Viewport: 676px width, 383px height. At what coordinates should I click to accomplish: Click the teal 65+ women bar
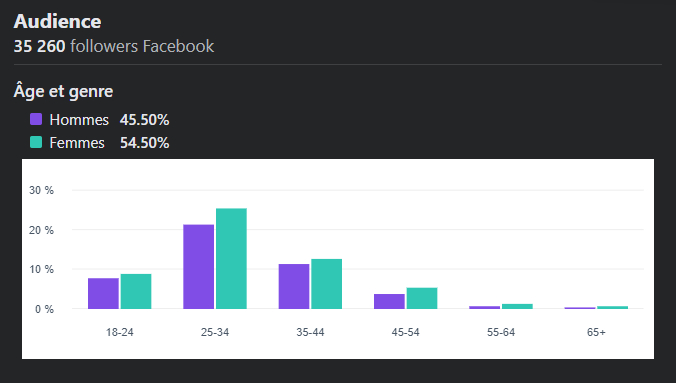(x=613, y=308)
